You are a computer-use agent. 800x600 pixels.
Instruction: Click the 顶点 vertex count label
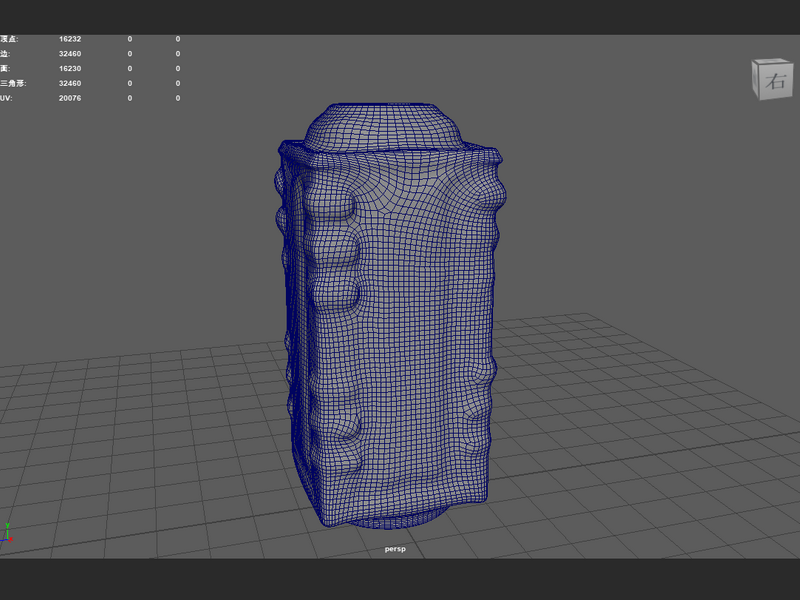(9, 39)
